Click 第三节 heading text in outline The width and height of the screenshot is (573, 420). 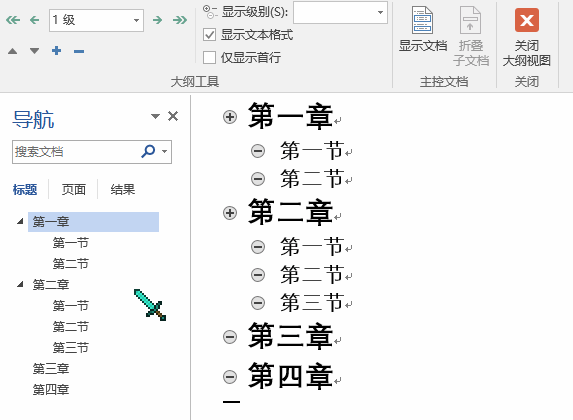[x=312, y=303]
